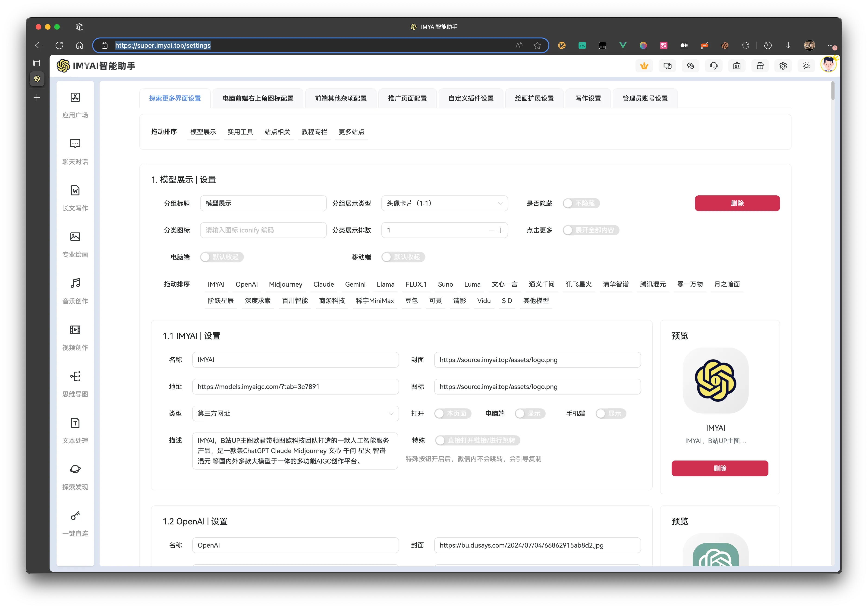The width and height of the screenshot is (868, 608).
Task: Open the 专业绘画 image icon
Action: 75,237
